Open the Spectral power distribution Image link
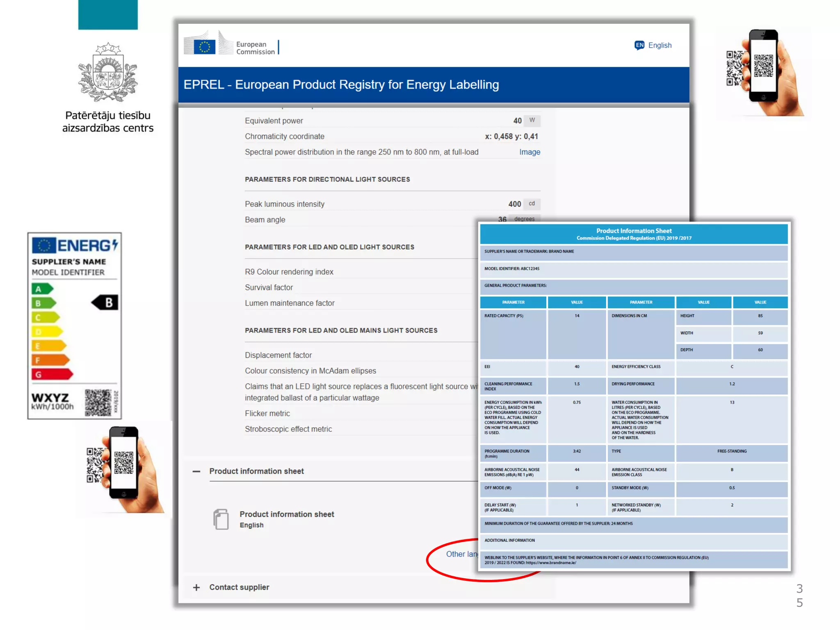This screenshot has width=840, height=630. click(x=530, y=152)
